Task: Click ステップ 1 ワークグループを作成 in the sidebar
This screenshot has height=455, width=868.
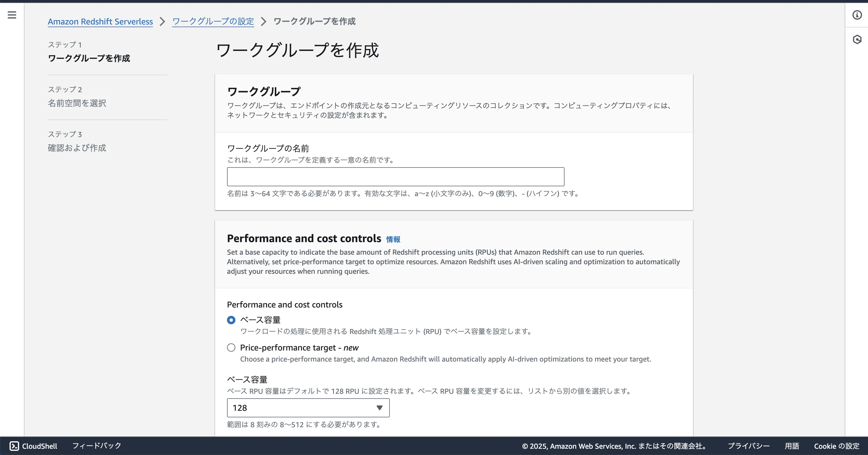Action: click(x=89, y=58)
